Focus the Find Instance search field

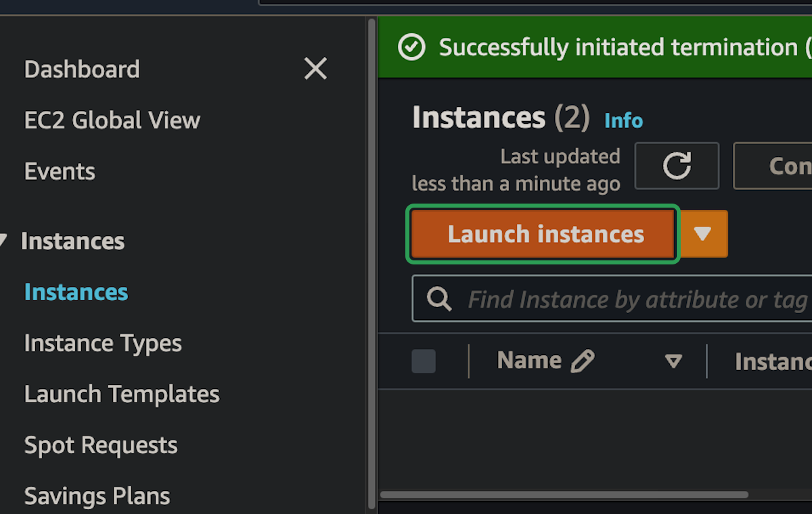pos(612,299)
